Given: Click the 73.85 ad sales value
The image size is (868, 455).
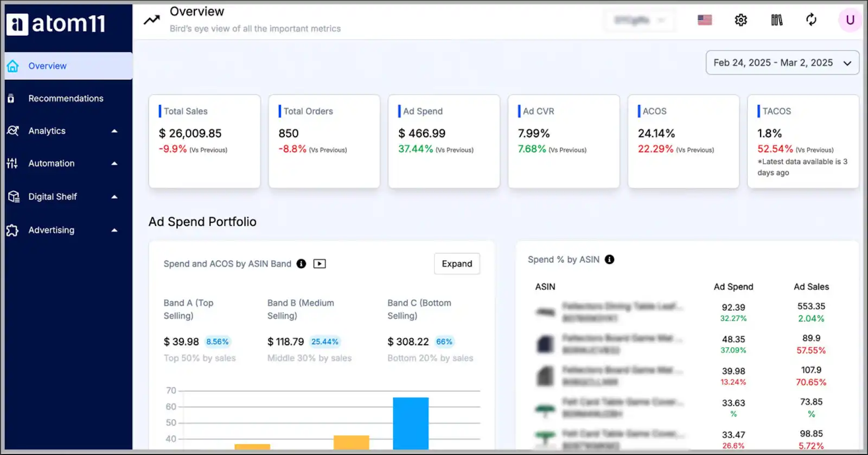Looking at the screenshot, I should click(811, 402).
